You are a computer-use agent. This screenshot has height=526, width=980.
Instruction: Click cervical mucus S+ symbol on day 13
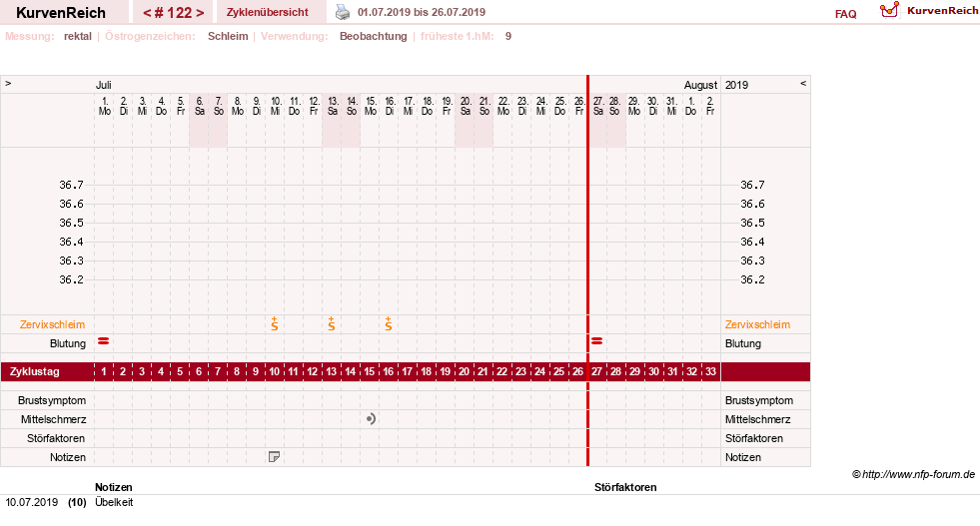click(x=332, y=323)
